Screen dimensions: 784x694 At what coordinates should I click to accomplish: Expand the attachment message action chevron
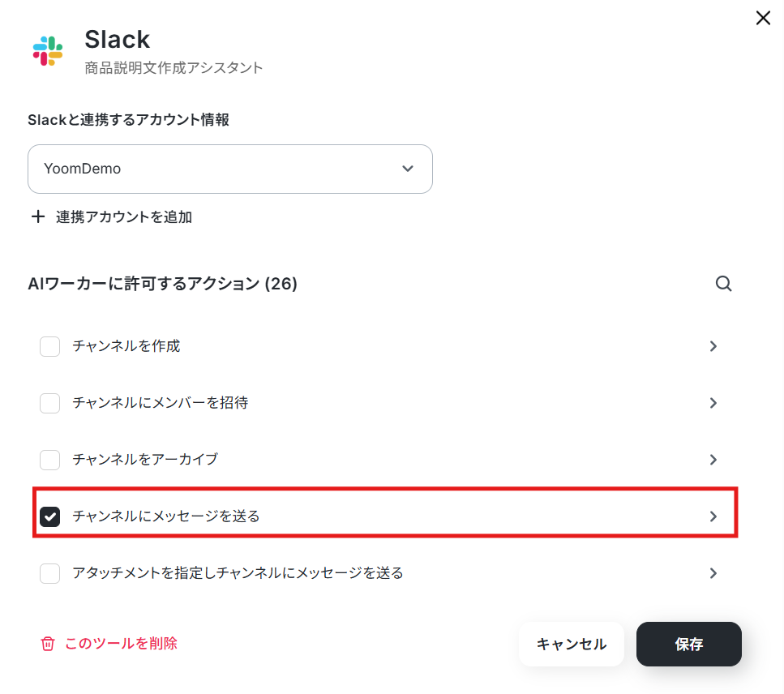point(713,573)
